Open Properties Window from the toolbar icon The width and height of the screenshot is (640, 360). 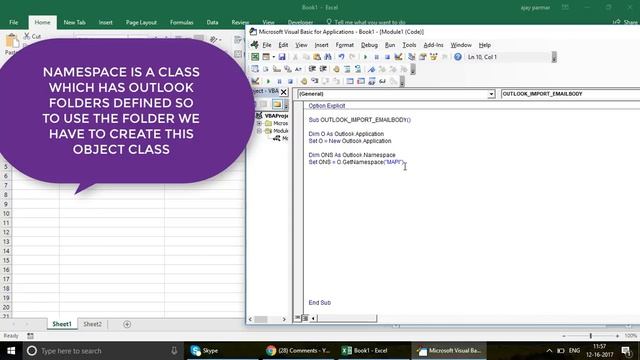[x=422, y=57]
